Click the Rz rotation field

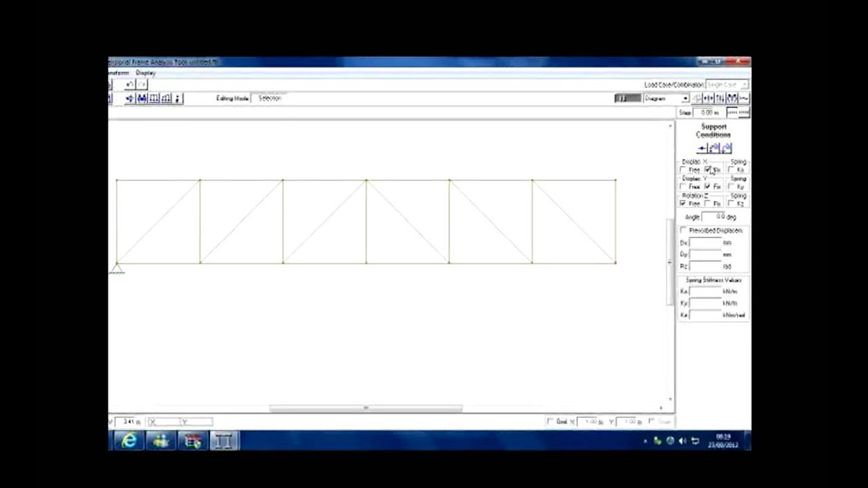pyautogui.click(x=705, y=266)
